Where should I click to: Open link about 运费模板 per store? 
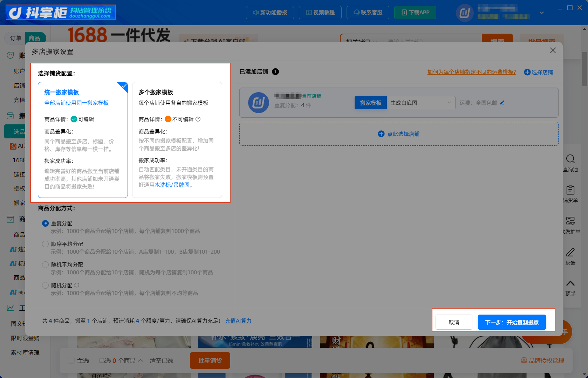[x=471, y=72]
